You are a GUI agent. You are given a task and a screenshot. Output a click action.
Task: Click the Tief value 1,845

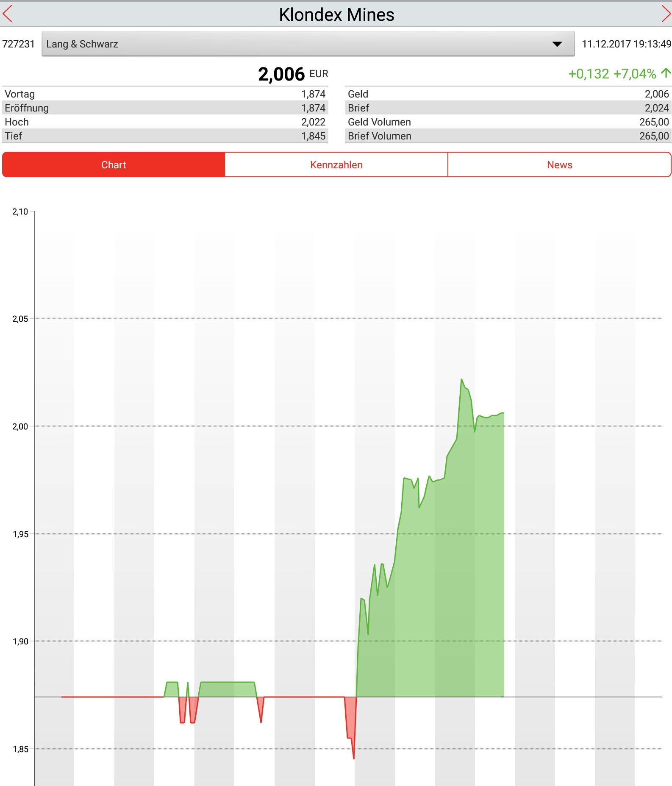(x=313, y=136)
